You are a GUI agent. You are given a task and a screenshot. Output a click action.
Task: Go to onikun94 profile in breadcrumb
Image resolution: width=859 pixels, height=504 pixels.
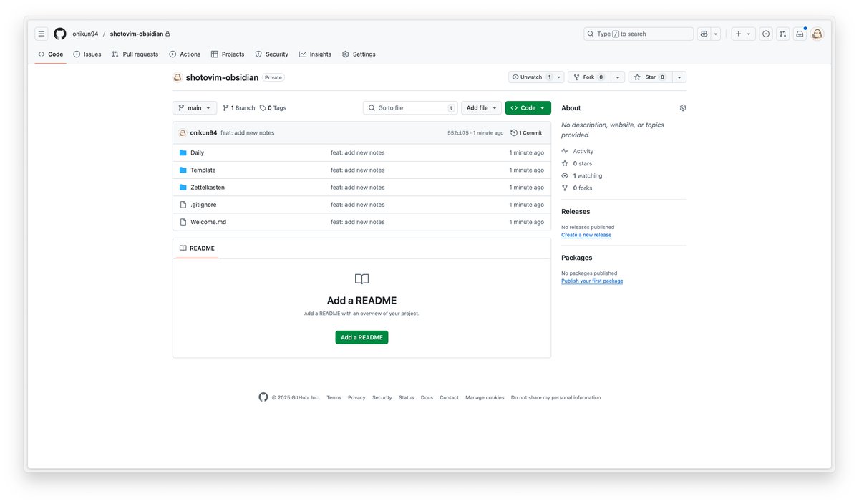pos(85,34)
